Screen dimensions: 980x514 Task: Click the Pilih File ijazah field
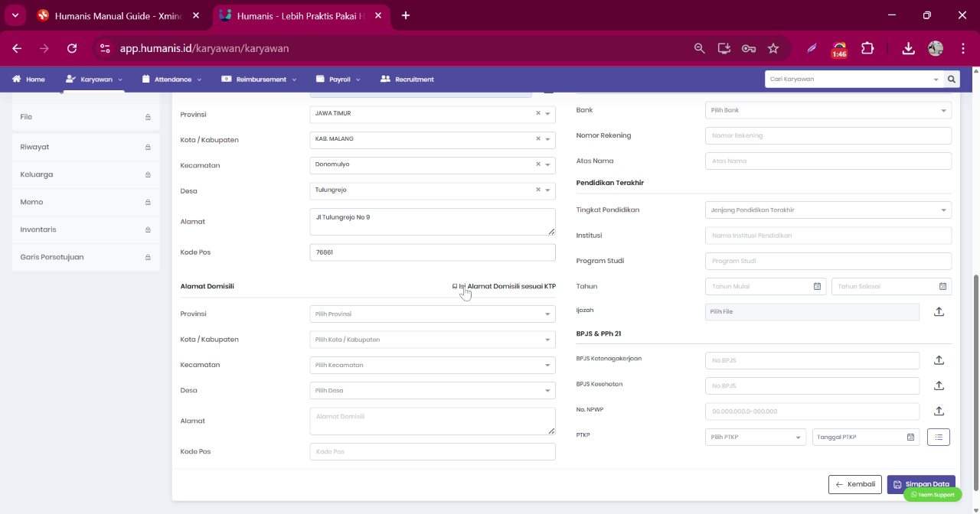tap(812, 311)
